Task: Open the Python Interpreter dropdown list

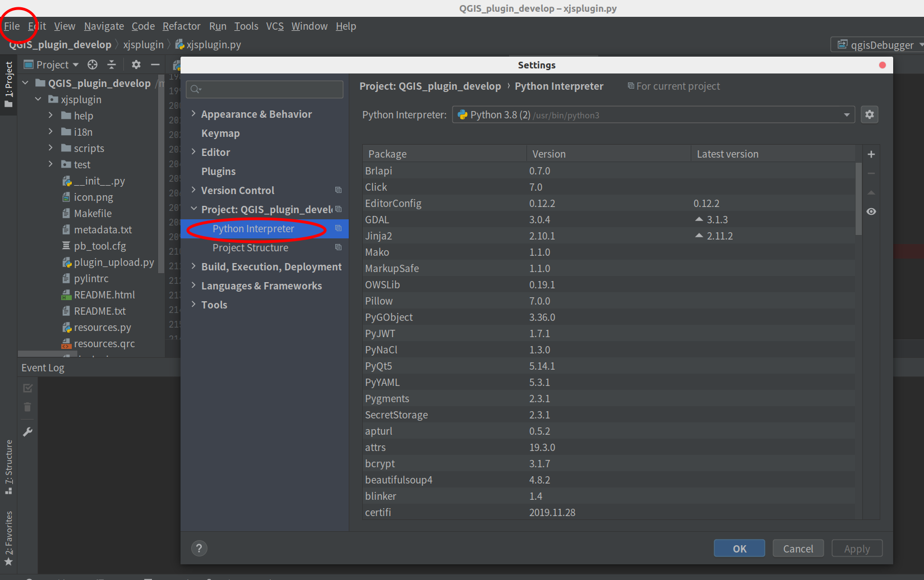Action: (847, 114)
